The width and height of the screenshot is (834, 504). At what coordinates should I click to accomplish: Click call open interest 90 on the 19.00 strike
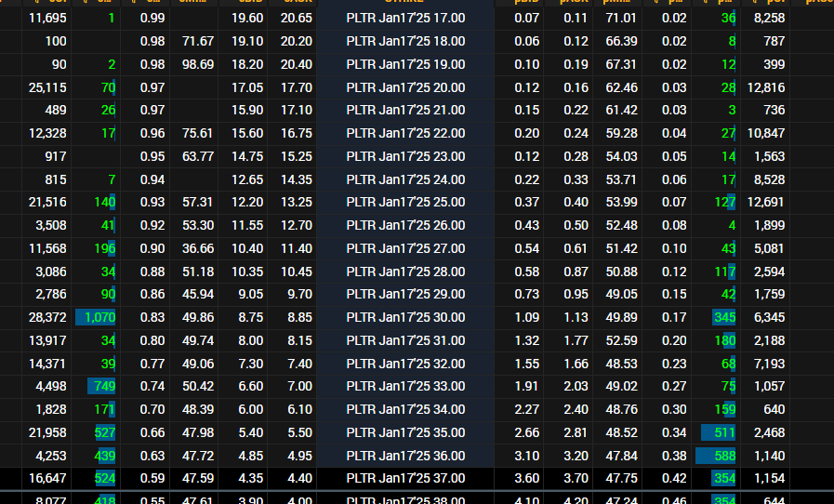click(x=59, y=65)
